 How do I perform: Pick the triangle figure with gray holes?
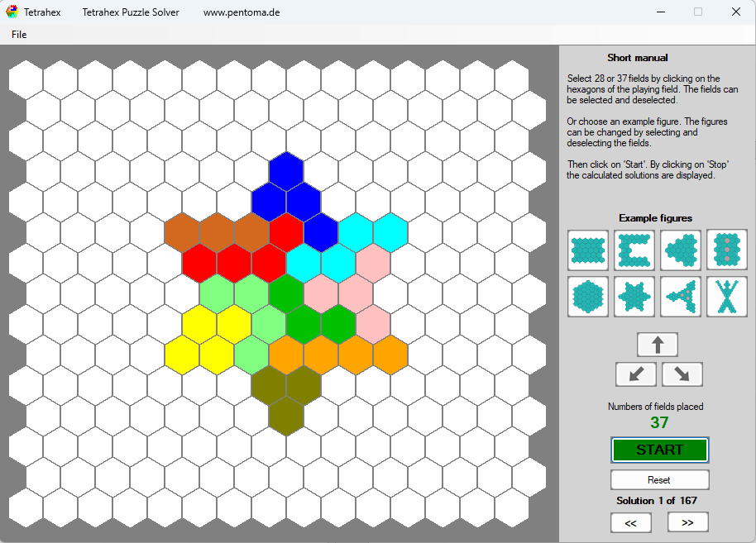[680, 297]
